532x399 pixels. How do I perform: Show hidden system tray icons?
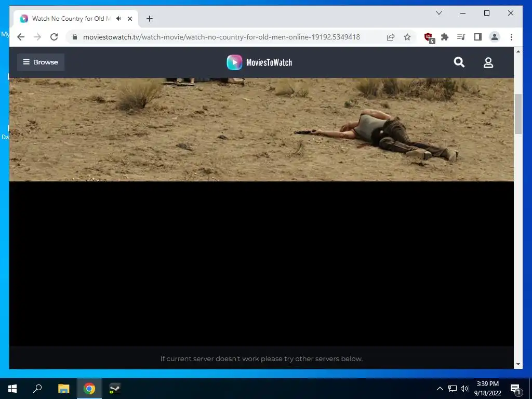click(x=440, y=389)
